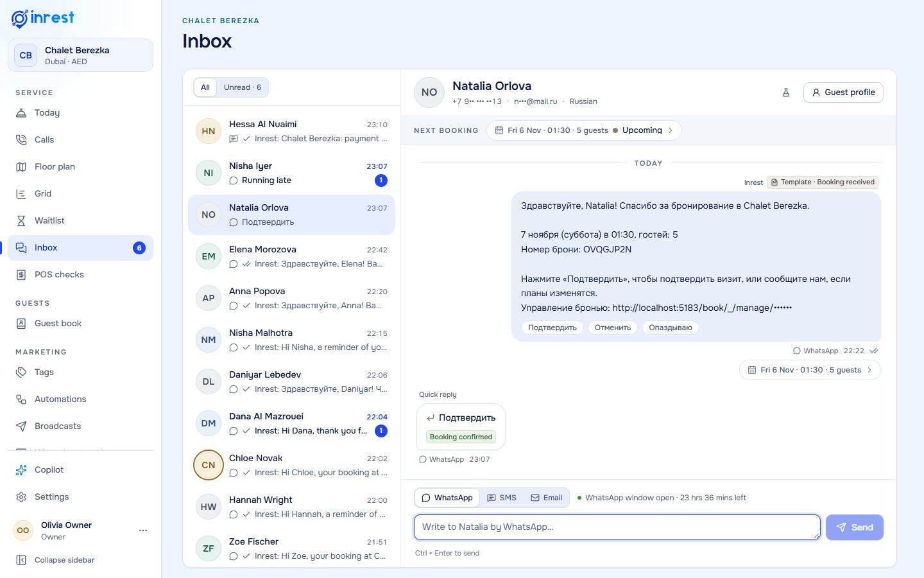Go to the Tags page
The image size is (924, 578).
(80, 372)
